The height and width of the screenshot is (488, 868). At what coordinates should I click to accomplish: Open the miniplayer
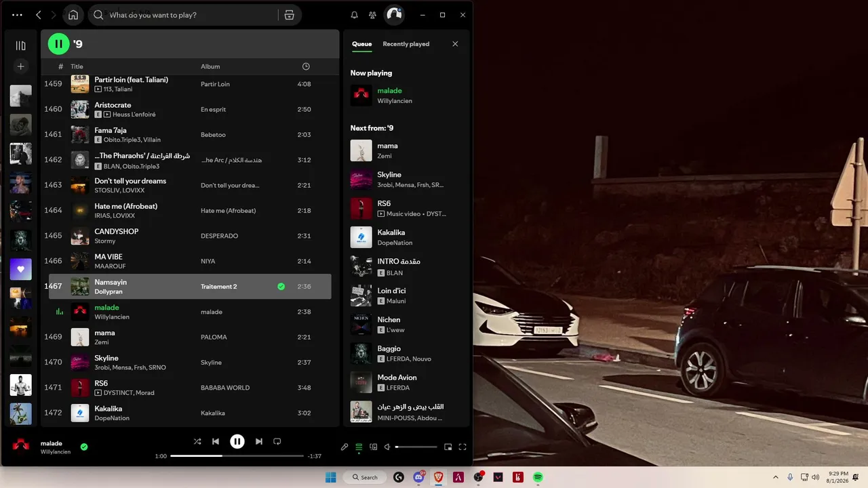pos(448,447)
